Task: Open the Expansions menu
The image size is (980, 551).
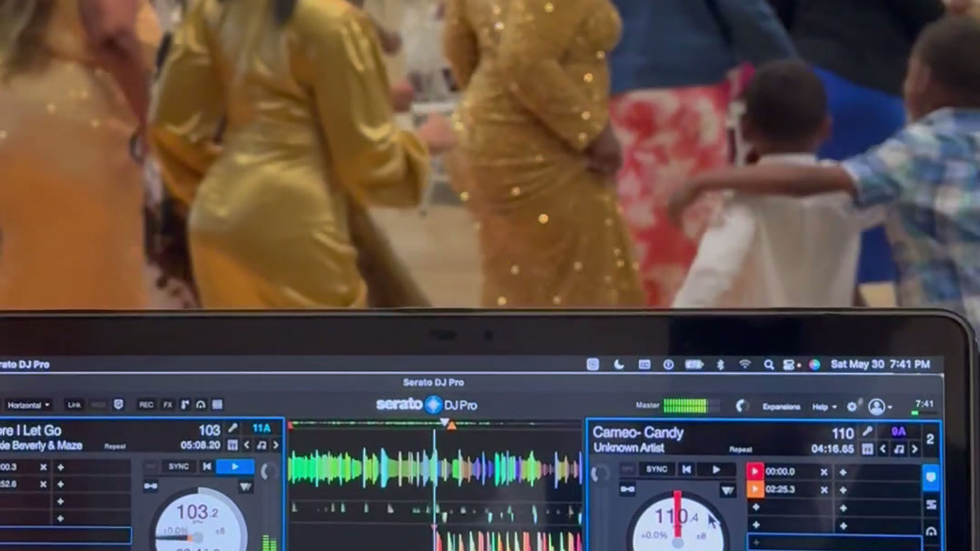Action: [x=781, y=407]
